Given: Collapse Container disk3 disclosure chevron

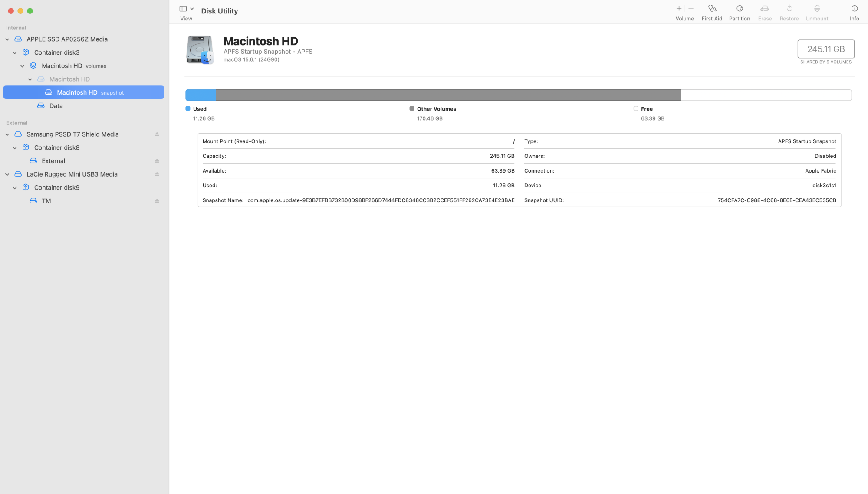Looking at the screenshot, I should click(15, 53).
